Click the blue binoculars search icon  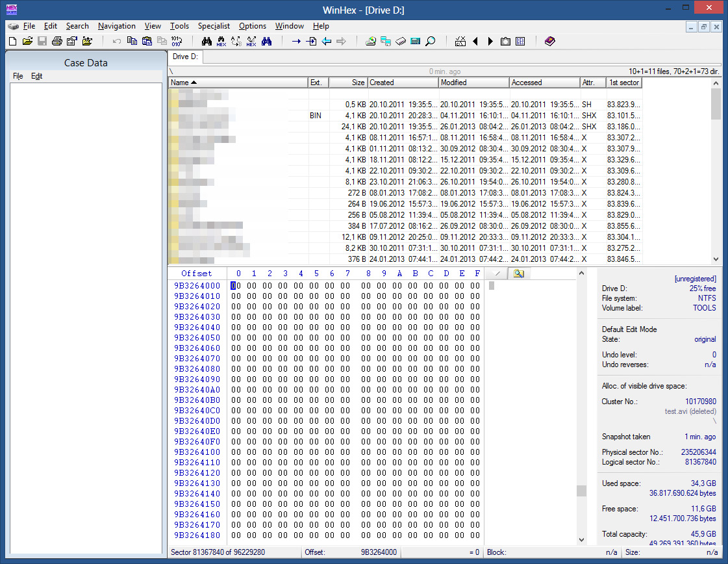(266, 42)
